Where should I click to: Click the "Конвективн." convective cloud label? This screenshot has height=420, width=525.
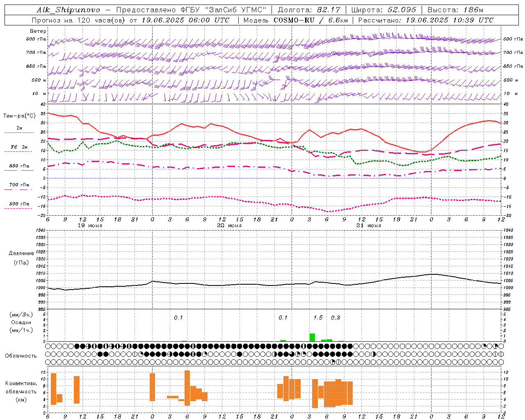21,383
